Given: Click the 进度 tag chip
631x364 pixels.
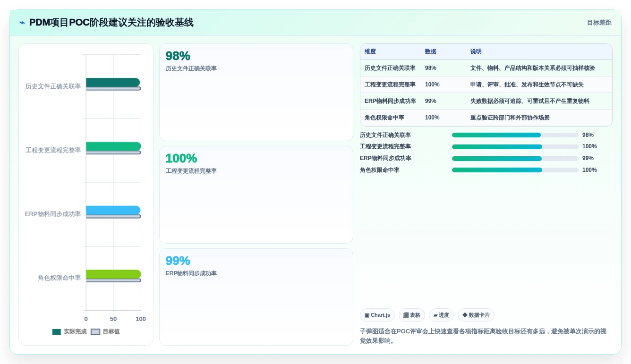Looking at the screenshot, I should point(441,315).
